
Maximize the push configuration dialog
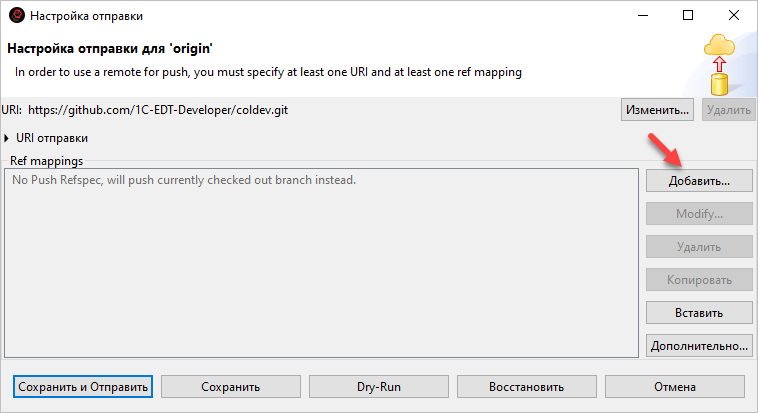(x=688, y=16)
